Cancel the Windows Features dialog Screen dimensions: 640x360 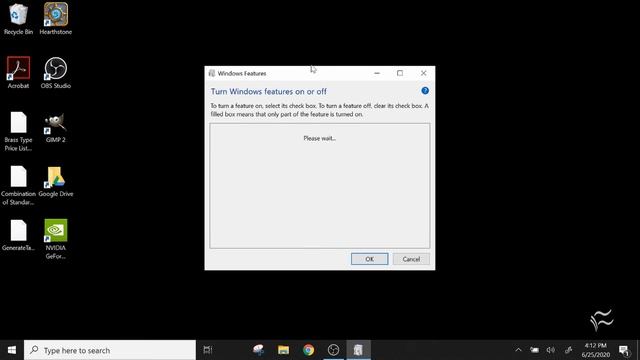[411, 259]
